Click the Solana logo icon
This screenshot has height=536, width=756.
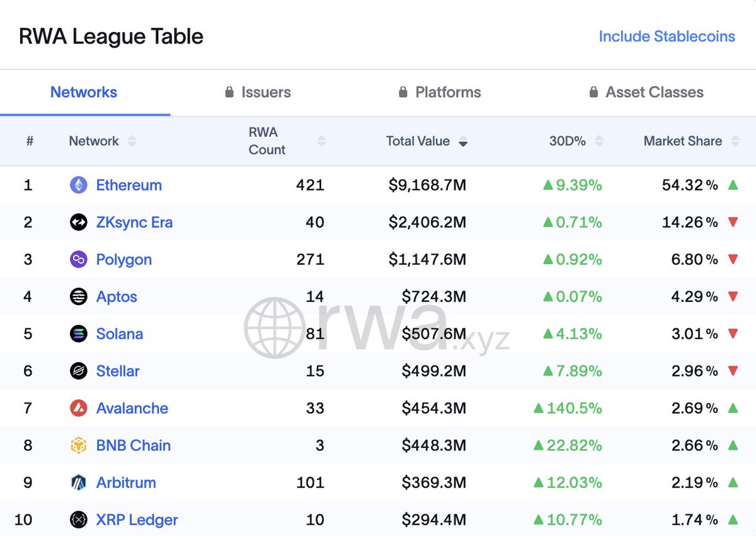79,334
